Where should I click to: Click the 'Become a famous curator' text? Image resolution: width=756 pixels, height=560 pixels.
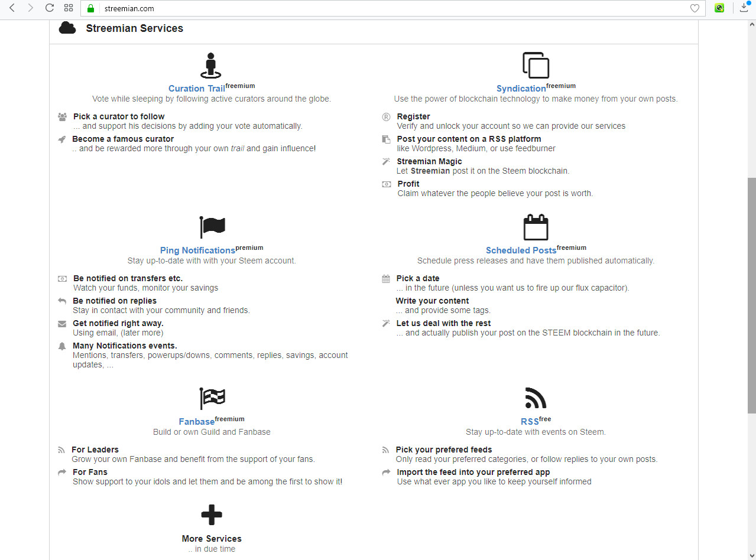tap(123, 139)
